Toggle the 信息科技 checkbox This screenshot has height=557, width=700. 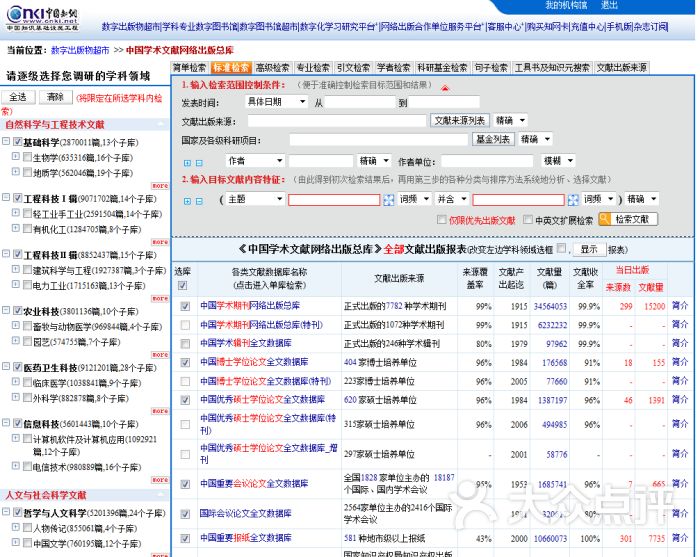click(x=17, y=423)
